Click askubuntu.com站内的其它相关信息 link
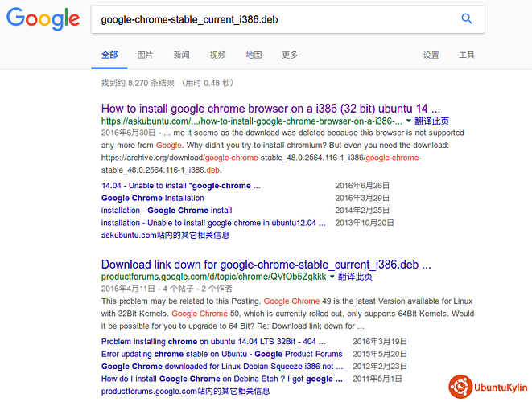Screen dimensions: 532x402 pos(165,236)
